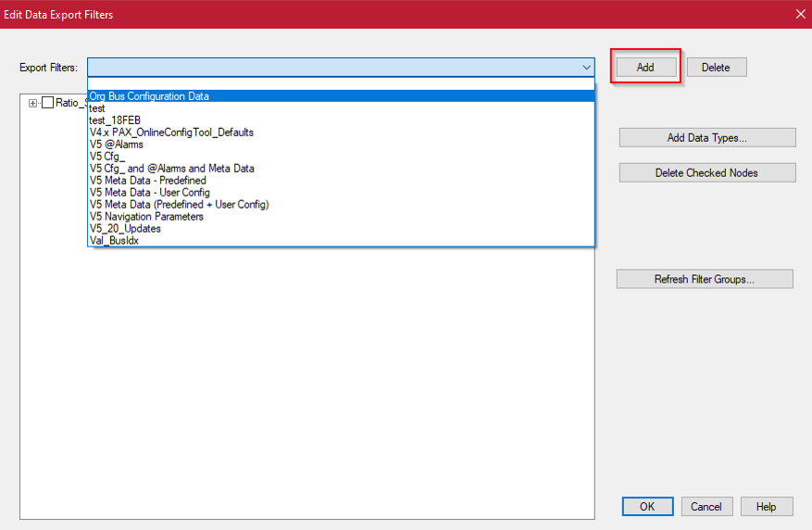Cancel the Edit Data Export Filters dialog

(706, 507)
